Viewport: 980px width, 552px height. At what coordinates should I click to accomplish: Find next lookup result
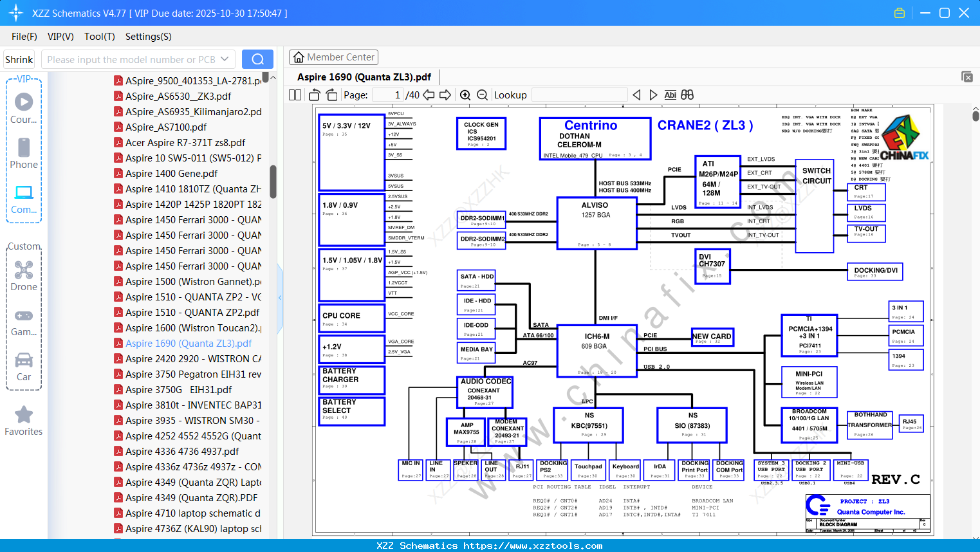(x=653, y=95)
